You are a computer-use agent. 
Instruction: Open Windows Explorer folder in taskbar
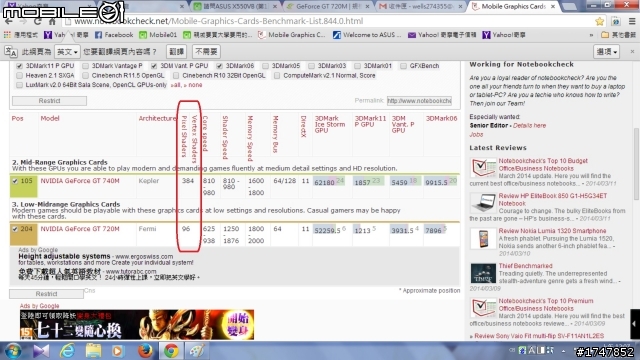point(93,351)
